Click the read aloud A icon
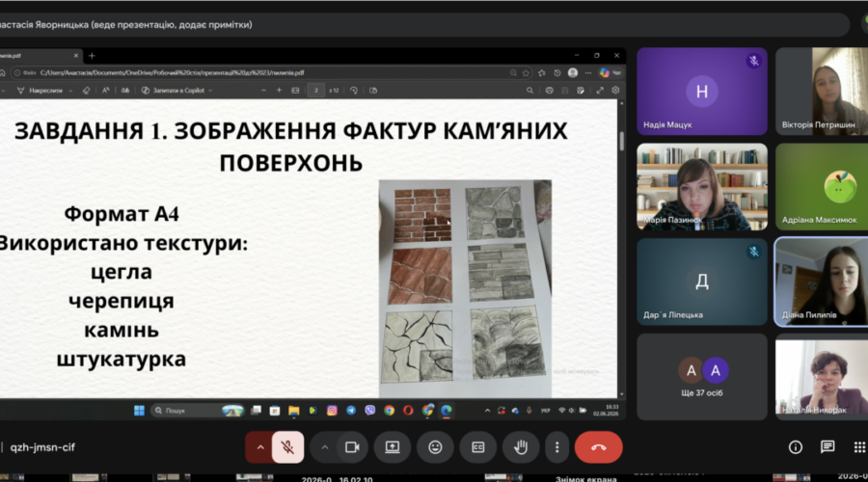 (x=105, y=91)
